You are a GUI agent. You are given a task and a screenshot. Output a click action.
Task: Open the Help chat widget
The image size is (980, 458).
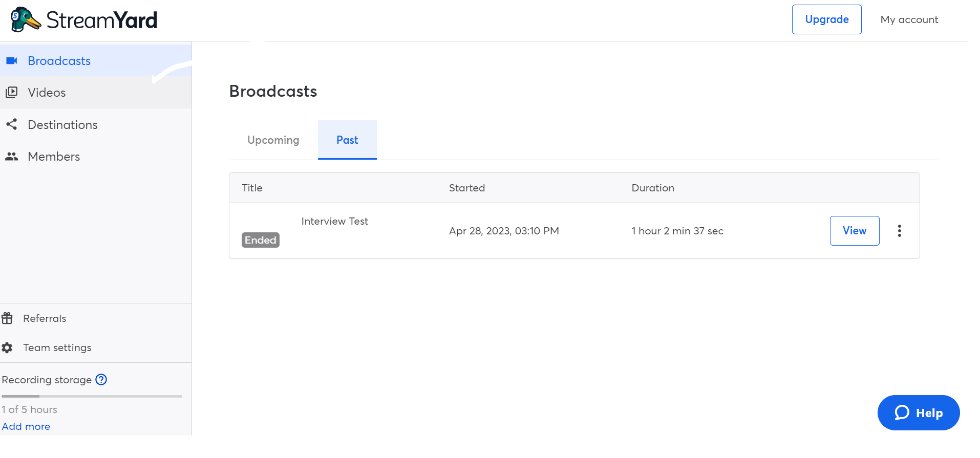coord(918,413)
